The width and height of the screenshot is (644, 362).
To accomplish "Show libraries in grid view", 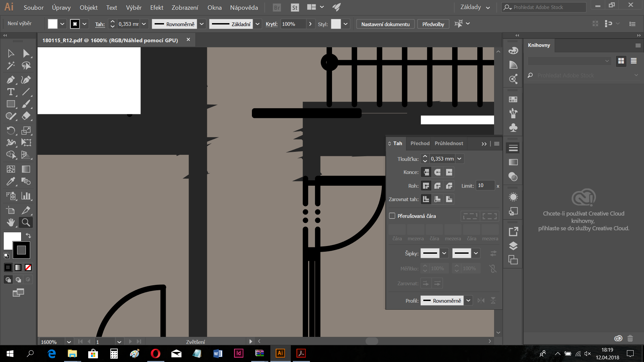I will (621, 61).
